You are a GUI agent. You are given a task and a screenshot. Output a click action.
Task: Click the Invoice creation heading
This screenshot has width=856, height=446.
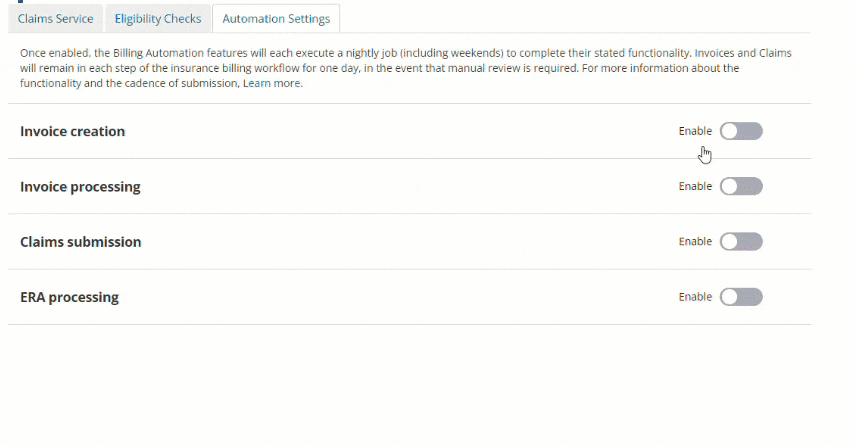[72, 132]
